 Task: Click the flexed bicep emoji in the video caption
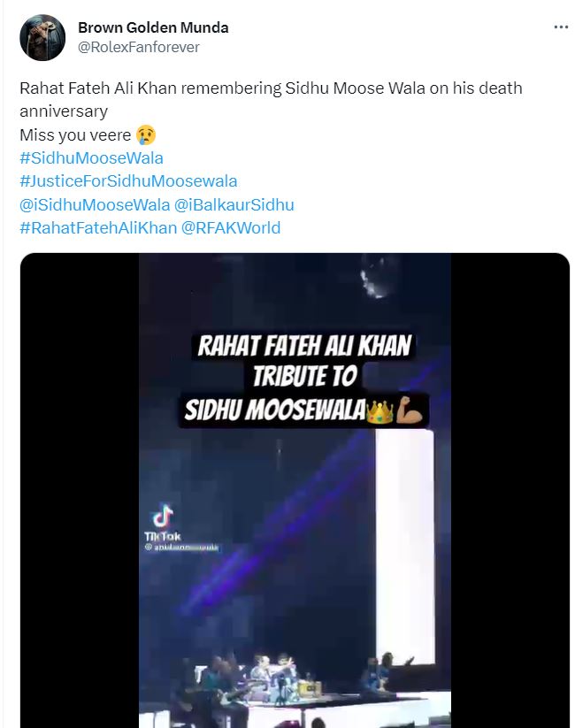pos(411,412)
